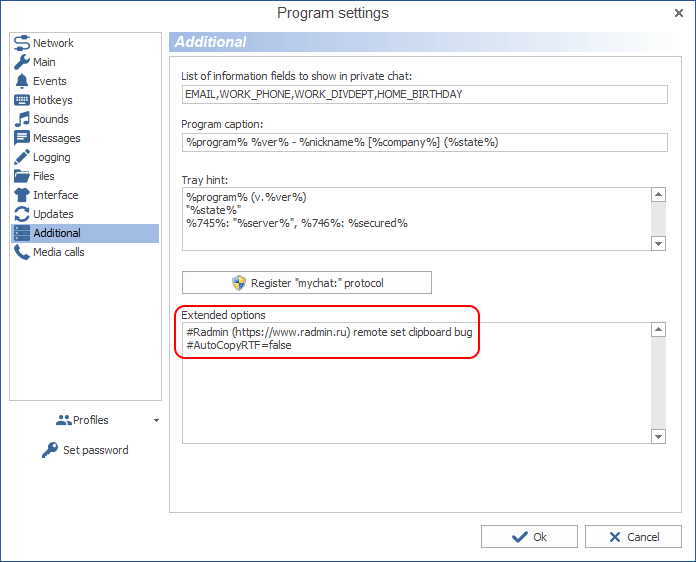Viewport: 696px width, 562px height.
Task: Expand the Profiles dropdown arrow
Action: tap(156, 420)
